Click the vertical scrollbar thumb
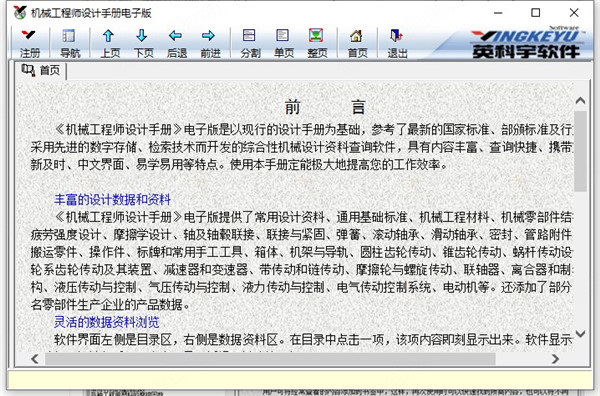The image size is (600, 396). [580, 151]
